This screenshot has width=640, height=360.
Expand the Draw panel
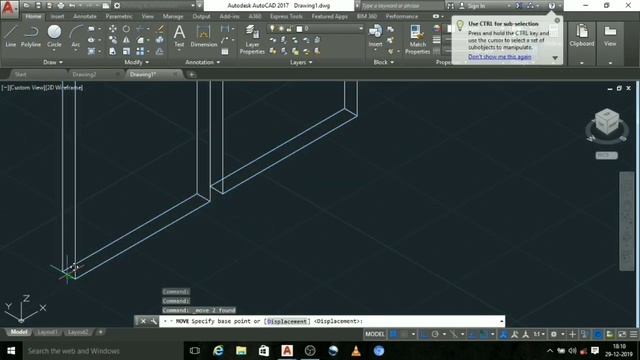[x=53, y=62]
